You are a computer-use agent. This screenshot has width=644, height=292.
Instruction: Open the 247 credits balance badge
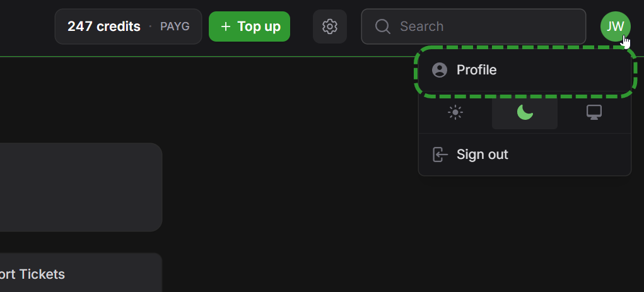click(x=128, y=26)
